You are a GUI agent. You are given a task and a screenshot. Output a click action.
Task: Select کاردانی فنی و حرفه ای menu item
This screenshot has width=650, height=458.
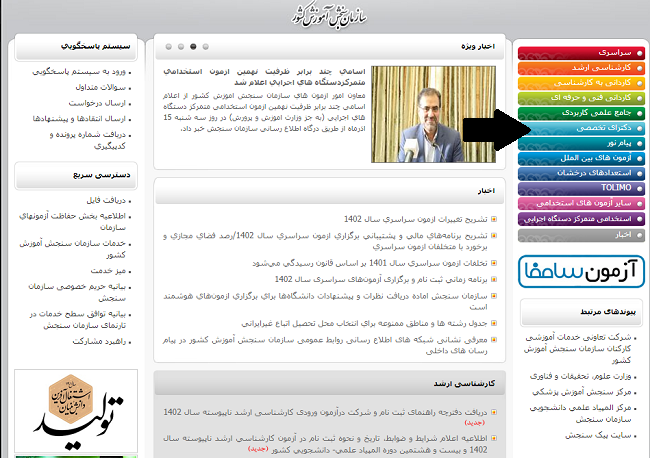(581, 98)
